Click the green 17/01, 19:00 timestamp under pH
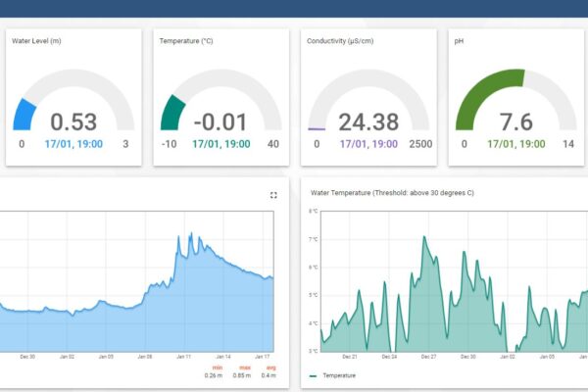This screenshot has height=392, width=588. coord(516,144)
